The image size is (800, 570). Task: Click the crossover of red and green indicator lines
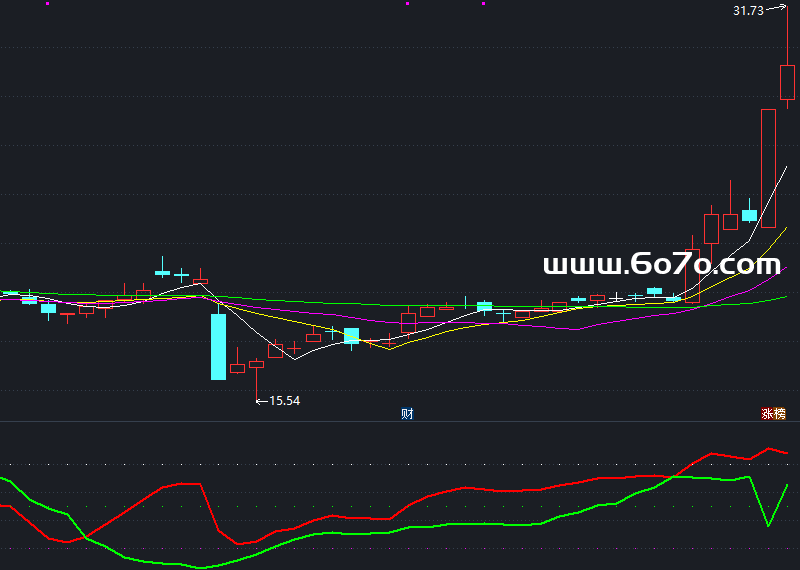point(86,537)
